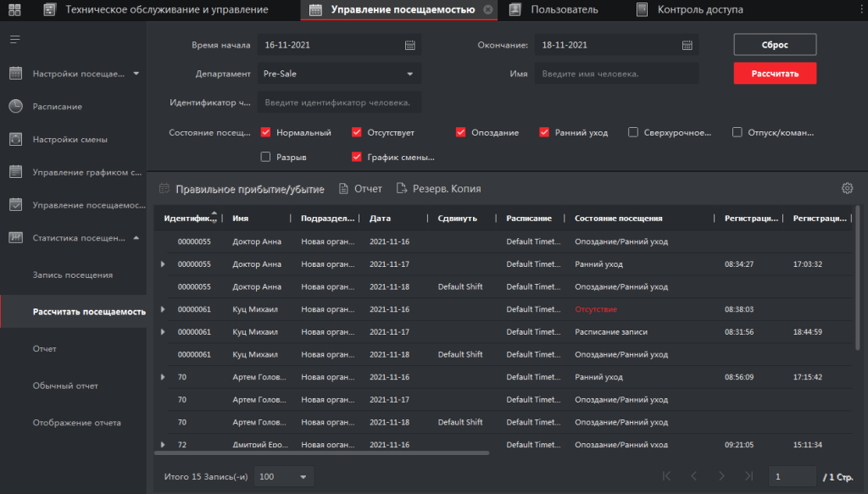
Task: Click the table column settings gear
Action: (847, 188)
